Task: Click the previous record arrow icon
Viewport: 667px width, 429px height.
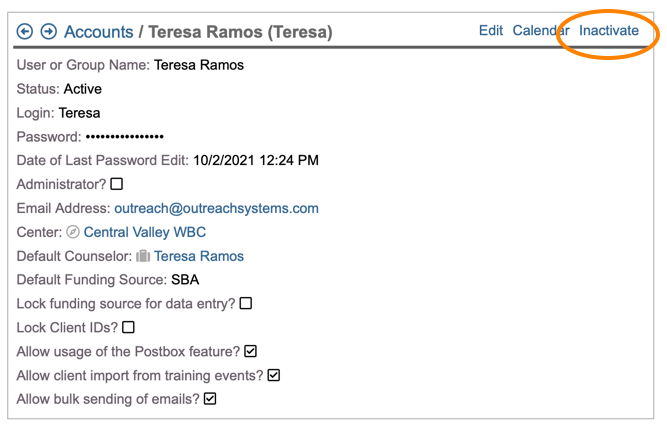Action: click(x=25, y=32)
